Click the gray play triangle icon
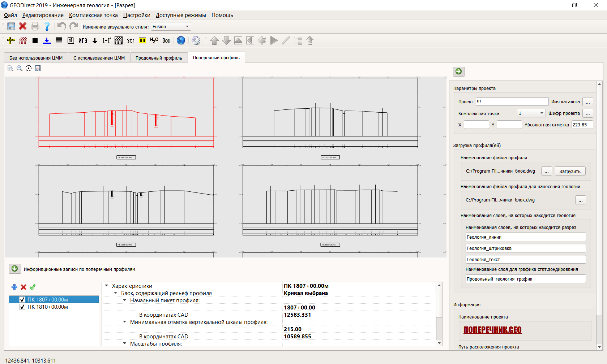 coord(274,40)
